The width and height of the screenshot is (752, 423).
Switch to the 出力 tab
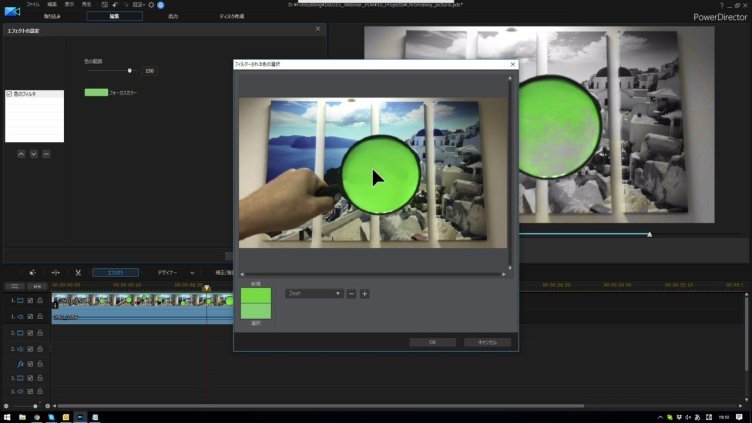173,17
